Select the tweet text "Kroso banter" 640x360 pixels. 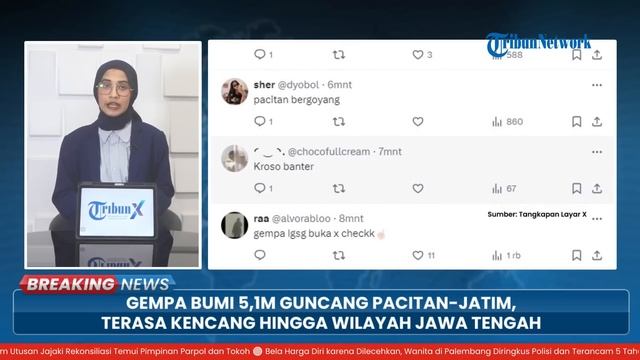click(284, 167)
